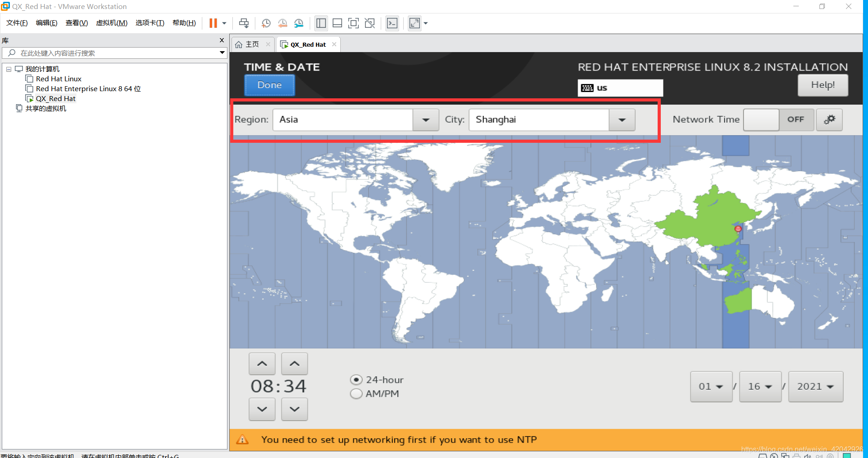Viewport: 868px width, 458px height.
Task: Click the us keyboard layout indicator
Action: pos(620,88)
